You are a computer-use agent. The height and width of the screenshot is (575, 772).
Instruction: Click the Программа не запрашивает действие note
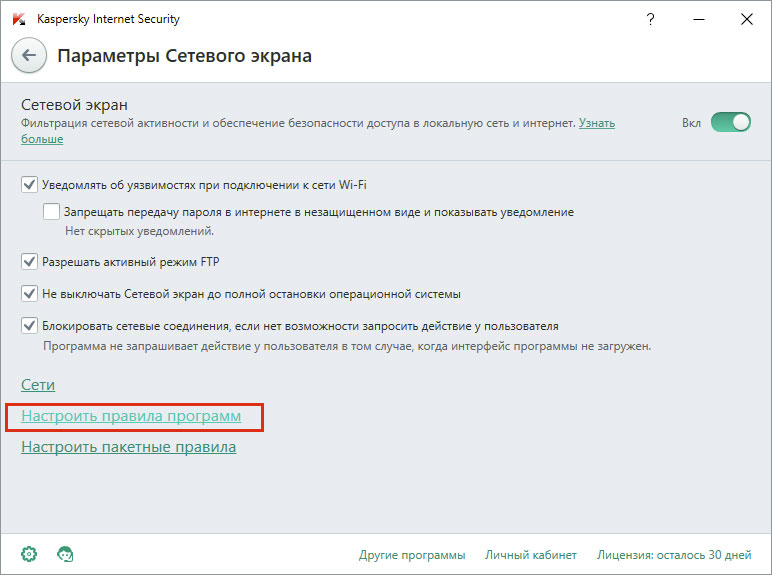click(347, 346)
